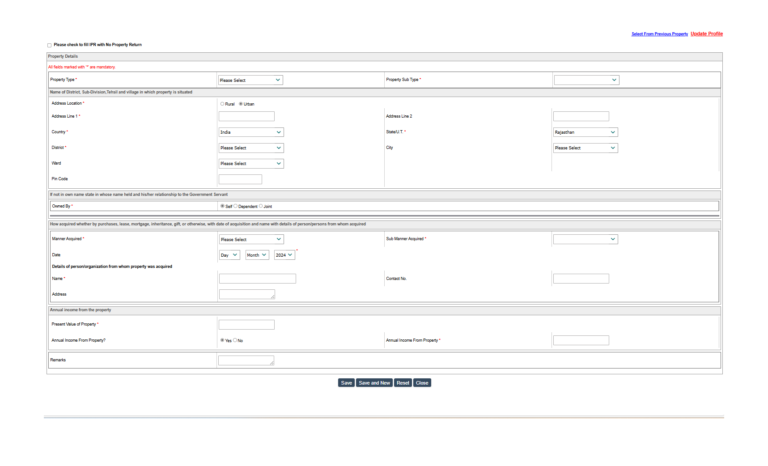Image resolution: width=768 pixels, height=466 pixels.
Task: Open the Country dropdown showing India
Action: [x=251, y=132]
